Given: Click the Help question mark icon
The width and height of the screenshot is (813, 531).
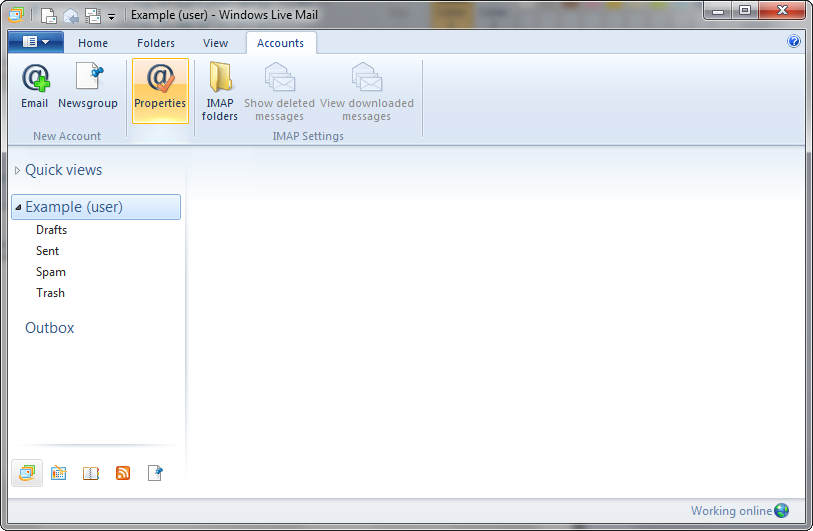Looking at the screenshot, I should (794, 42).
